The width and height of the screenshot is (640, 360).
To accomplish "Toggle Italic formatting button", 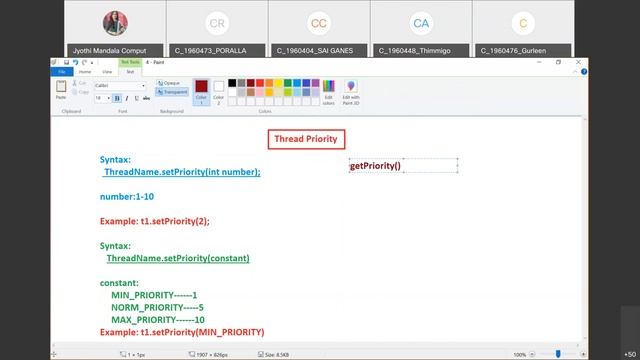I will [x=127, y=98].
